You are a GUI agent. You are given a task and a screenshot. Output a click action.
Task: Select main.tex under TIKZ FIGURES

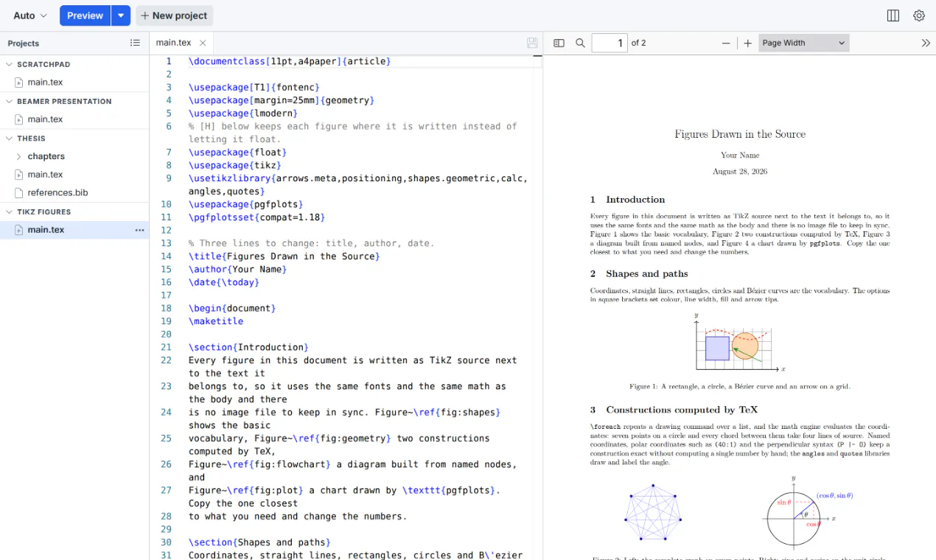[x=74, y=230]
